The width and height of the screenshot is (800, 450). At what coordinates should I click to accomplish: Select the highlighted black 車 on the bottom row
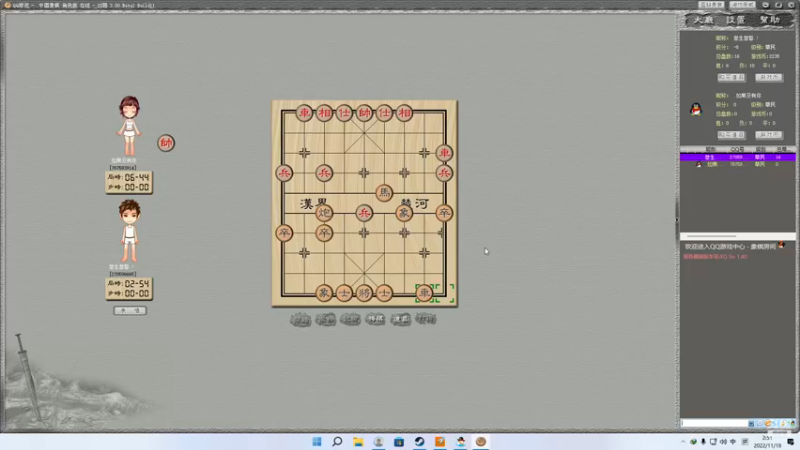point(424,293)
